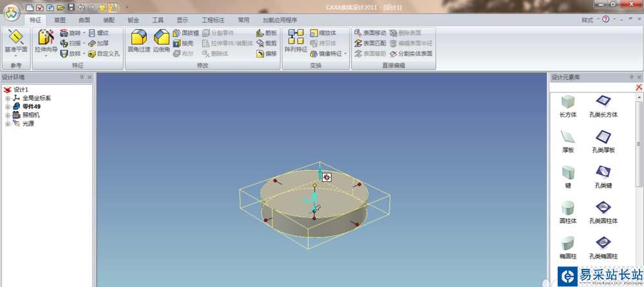Select the 偏移 offset tool

267,54
